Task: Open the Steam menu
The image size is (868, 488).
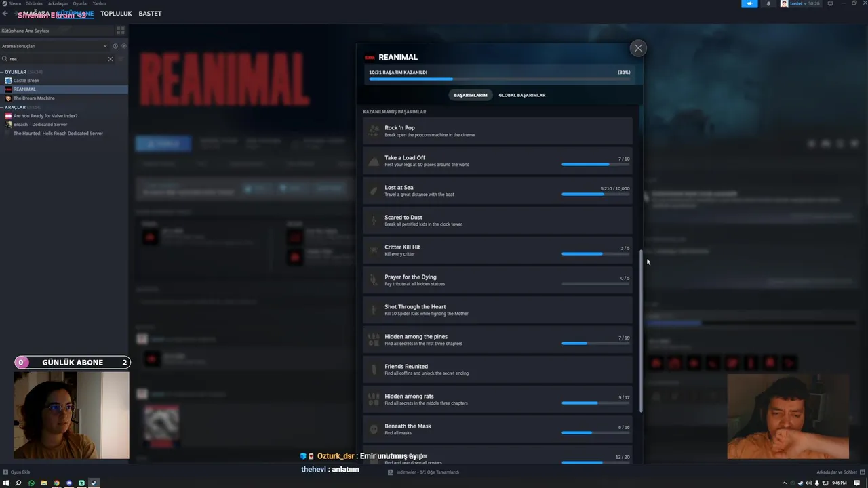Action: click(12, 3)
